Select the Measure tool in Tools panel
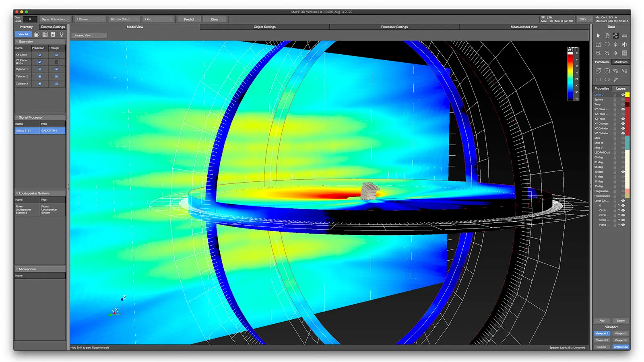The image size is (644, 362). (625, 36)
